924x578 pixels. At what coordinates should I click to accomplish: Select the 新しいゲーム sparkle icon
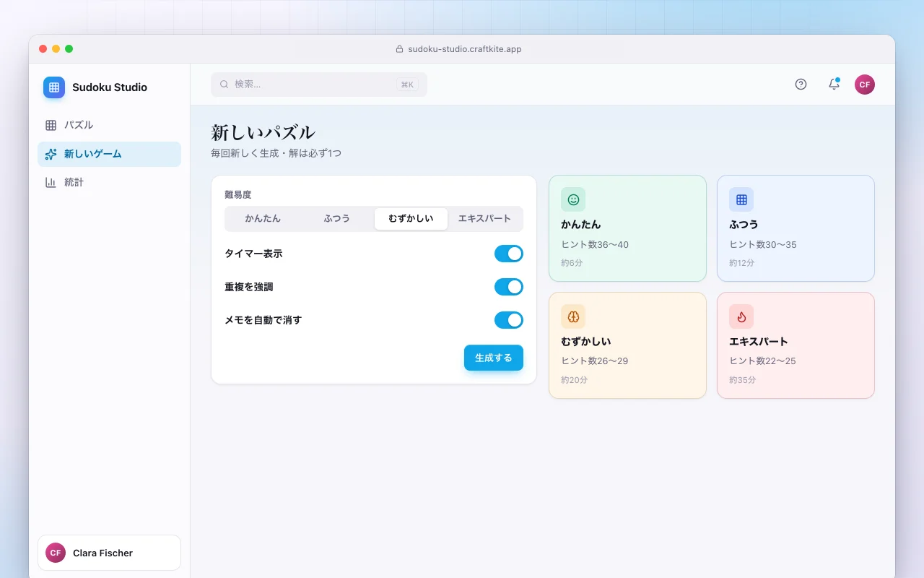pos(51,154)
